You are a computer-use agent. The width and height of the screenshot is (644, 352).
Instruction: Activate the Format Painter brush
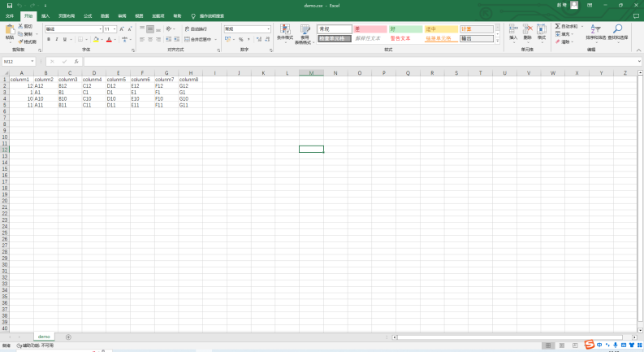pyautogui.click(x=27, y=41)
